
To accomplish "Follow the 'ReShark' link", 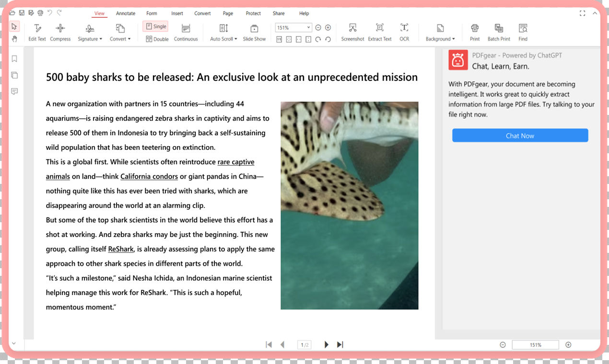I will [121, 249].
